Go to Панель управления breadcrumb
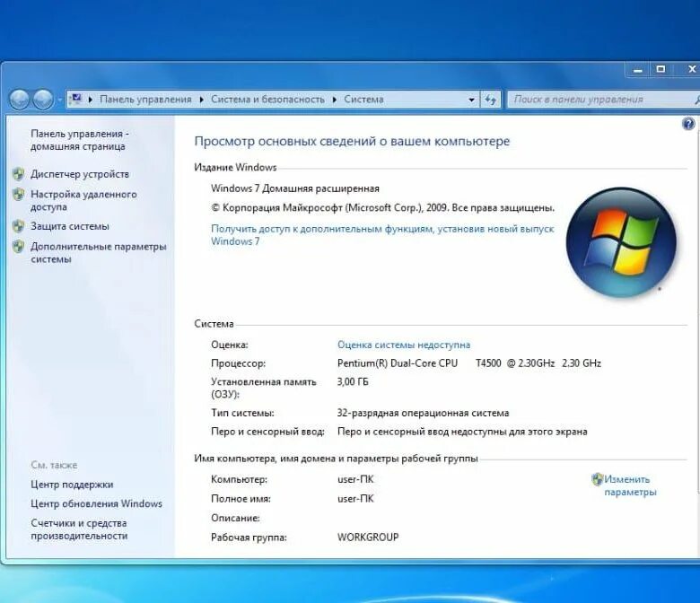Viewport: 700px width, 603px height. [x=145, y=99]
